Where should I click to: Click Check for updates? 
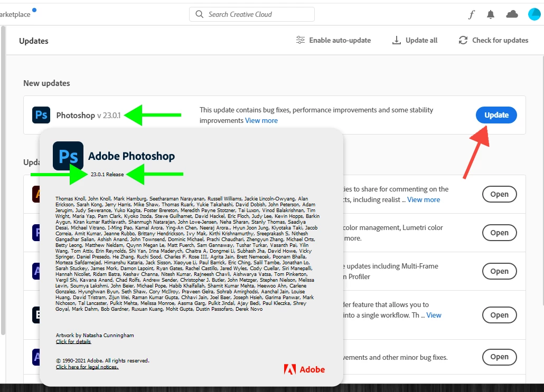pos(493,40)
